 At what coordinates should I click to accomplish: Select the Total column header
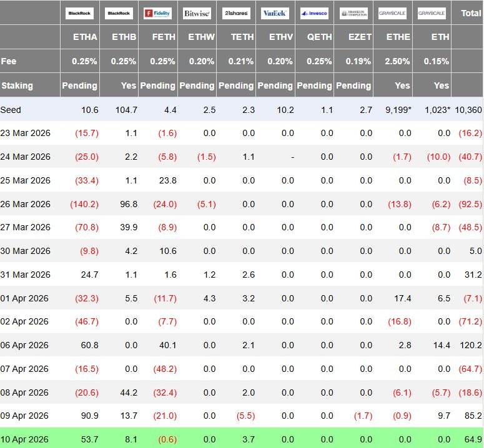(470, 13)
